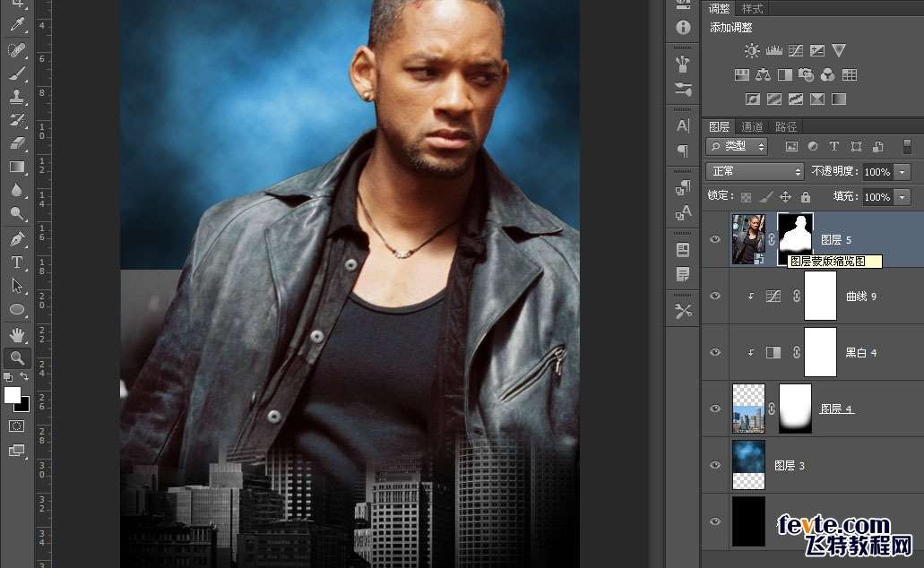Add a Black & White adjustment

coord(785,75)
